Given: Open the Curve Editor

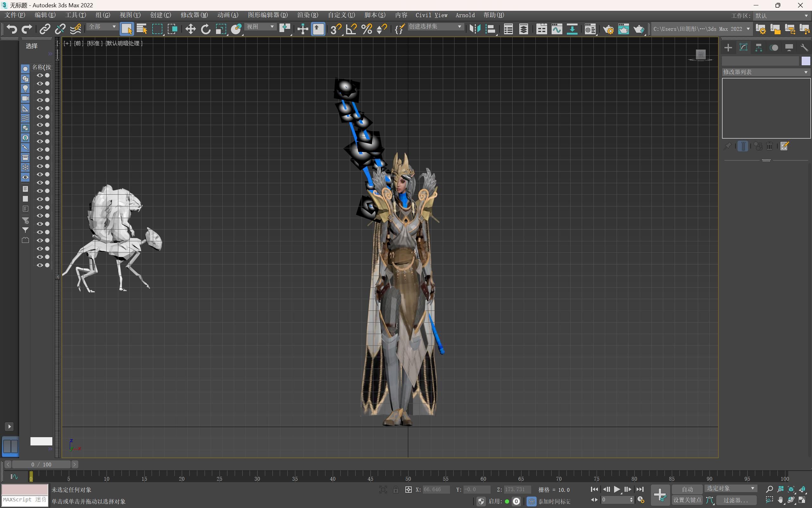Looking at the screenshot, I should click(x=557, y=29).
